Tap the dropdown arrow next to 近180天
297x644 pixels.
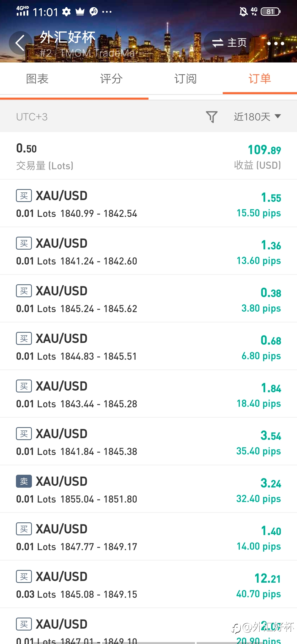[x=277, y=116]
